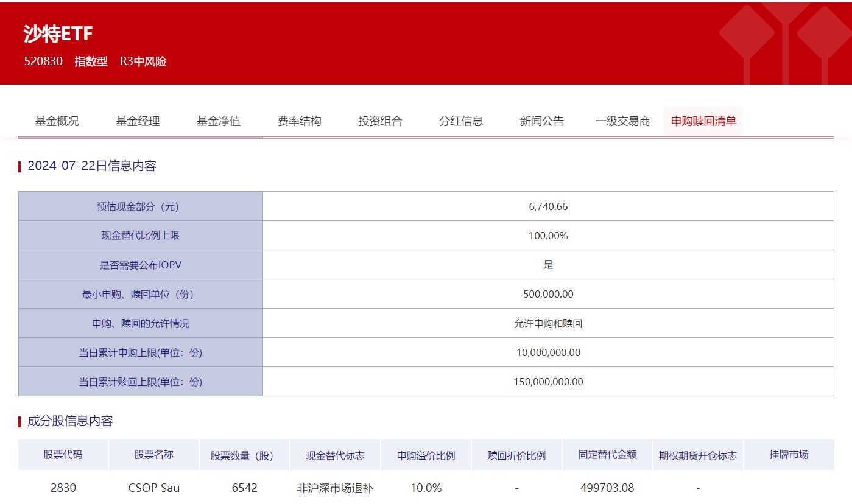This screenshot has width=852, height=504.
Task: View the 投资组合 tab
Action: [380, 121]
